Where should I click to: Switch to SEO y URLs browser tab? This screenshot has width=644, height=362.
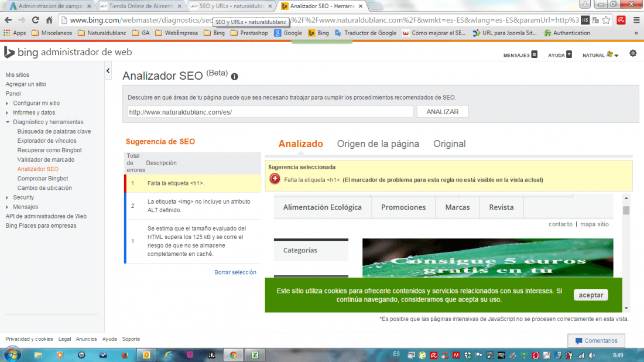click(232, 6)
